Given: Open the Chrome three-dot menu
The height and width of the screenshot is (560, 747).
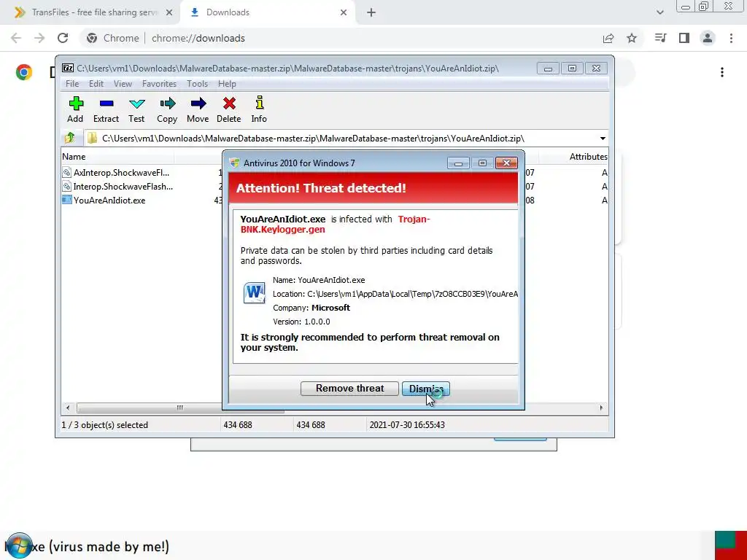Looking at the screenshot, I should (731, 38).
